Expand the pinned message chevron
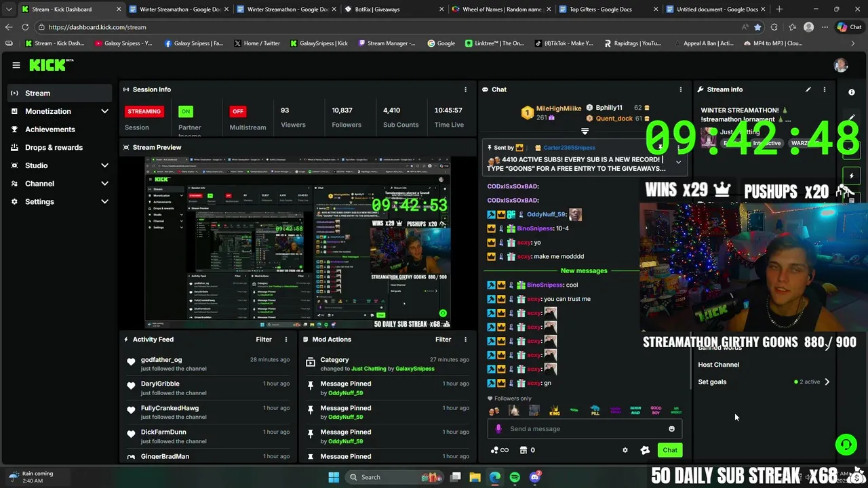This screenshot has width=868, height=488. click(678, 162)
